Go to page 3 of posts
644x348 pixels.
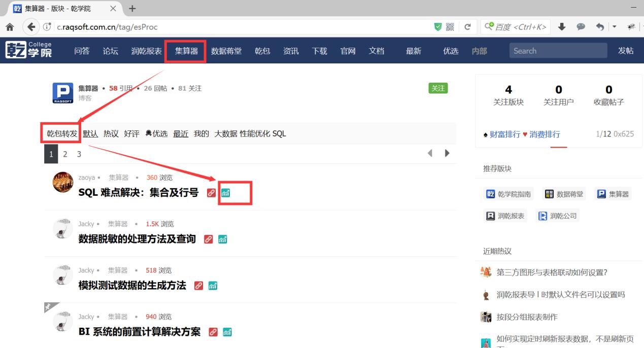79,154
